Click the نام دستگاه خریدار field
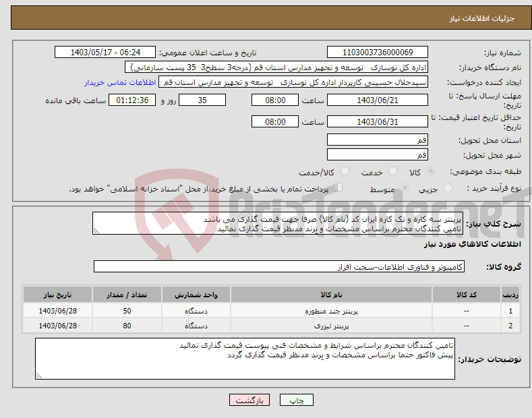The height and width of the screenshot is (418, 532). point(276,67)
